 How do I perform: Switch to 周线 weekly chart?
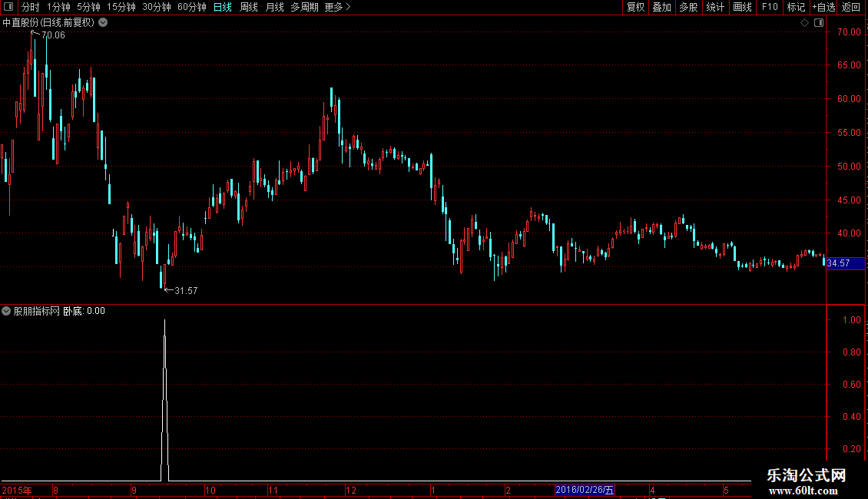[249, 7]
